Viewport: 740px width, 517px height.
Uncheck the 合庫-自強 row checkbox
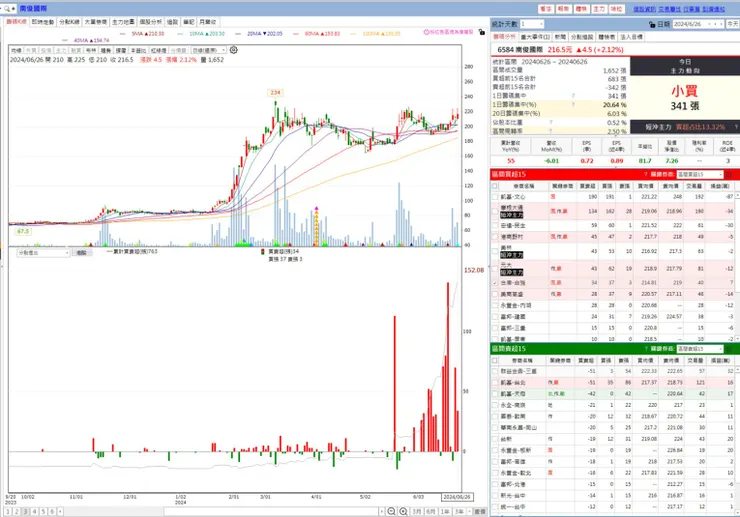(495, 283)
